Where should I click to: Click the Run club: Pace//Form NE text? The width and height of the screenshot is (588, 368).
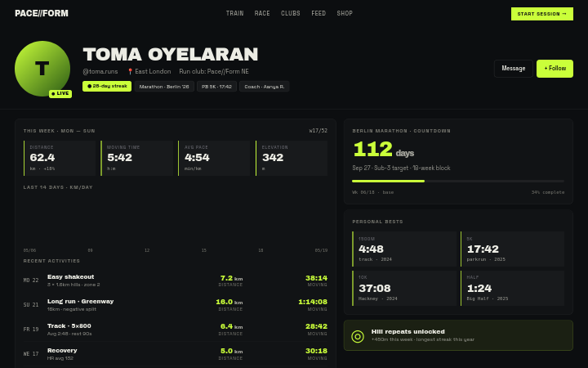point(214,71)
